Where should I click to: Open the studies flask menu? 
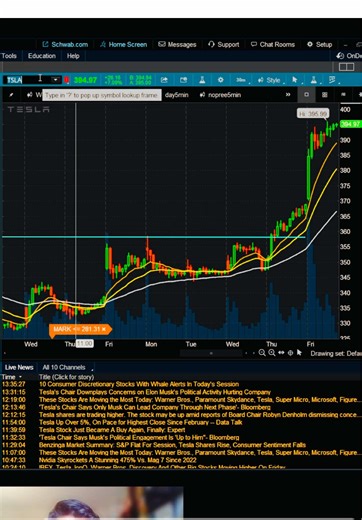pos(314,80)
